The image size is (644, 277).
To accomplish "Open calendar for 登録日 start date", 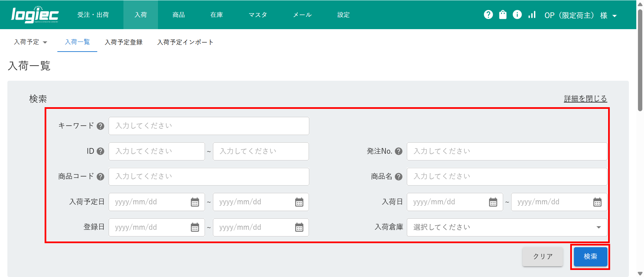I will 195,227.
